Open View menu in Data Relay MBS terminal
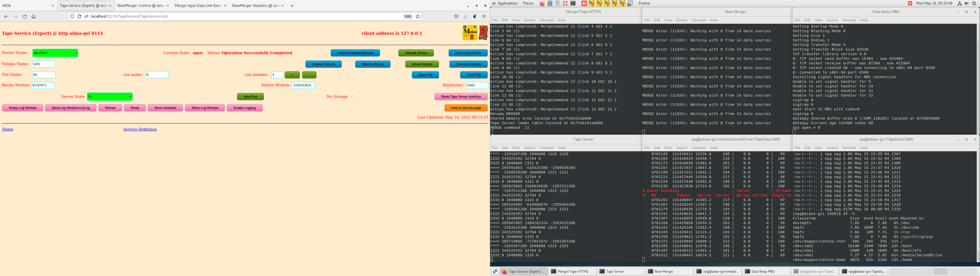Screen dimensions: 980x276 [818, 20]
